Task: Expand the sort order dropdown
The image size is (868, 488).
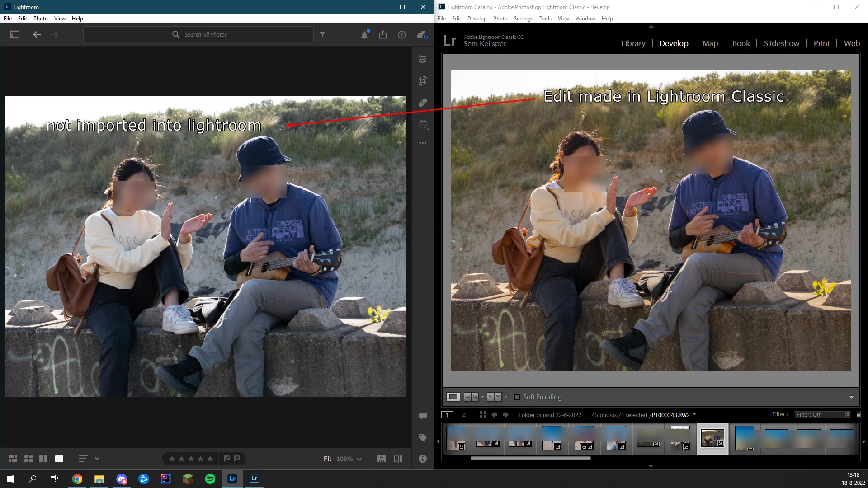Action: [97, 459]
